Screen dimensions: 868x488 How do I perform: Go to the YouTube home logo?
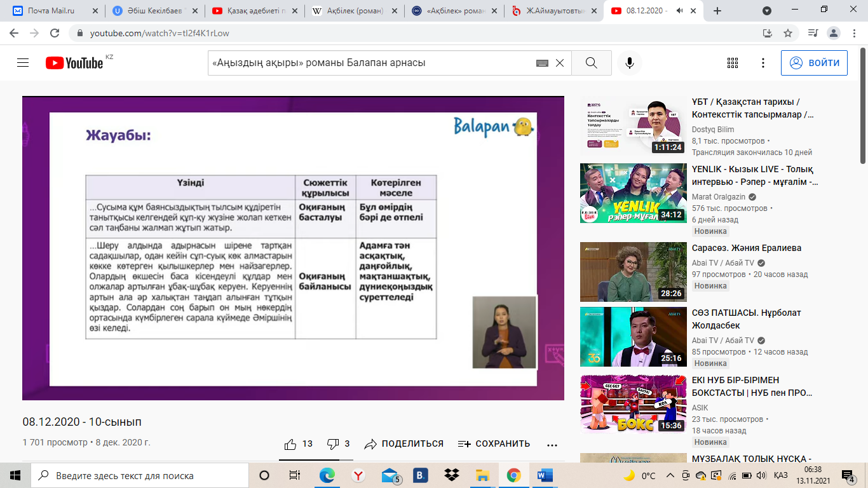[x=74, y=63]
